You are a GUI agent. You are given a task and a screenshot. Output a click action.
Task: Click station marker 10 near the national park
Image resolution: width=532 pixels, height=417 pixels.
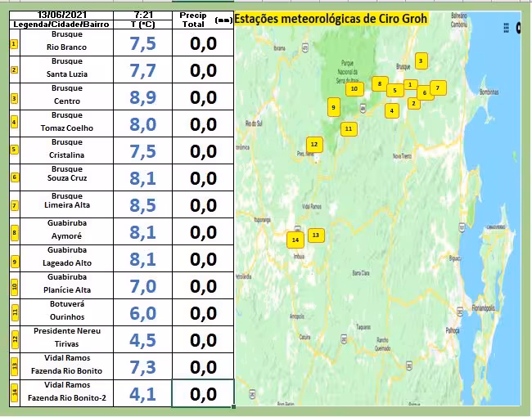[x=354, y=88]
